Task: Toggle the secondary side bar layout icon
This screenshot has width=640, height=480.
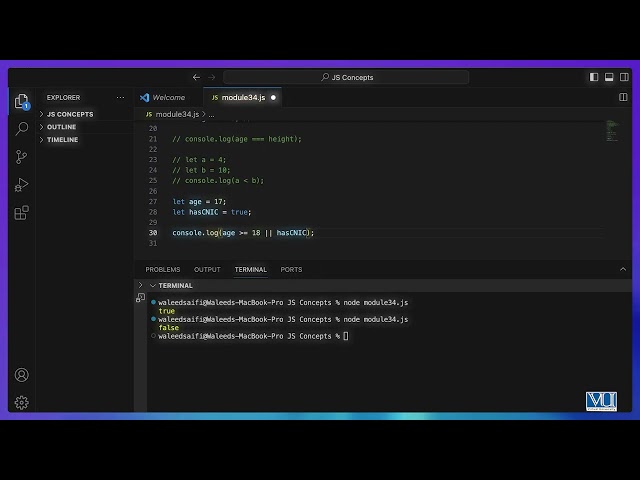Action: 624,77
